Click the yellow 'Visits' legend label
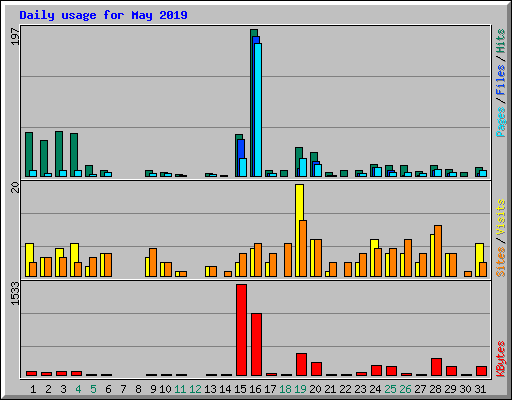 coord(500,217)
